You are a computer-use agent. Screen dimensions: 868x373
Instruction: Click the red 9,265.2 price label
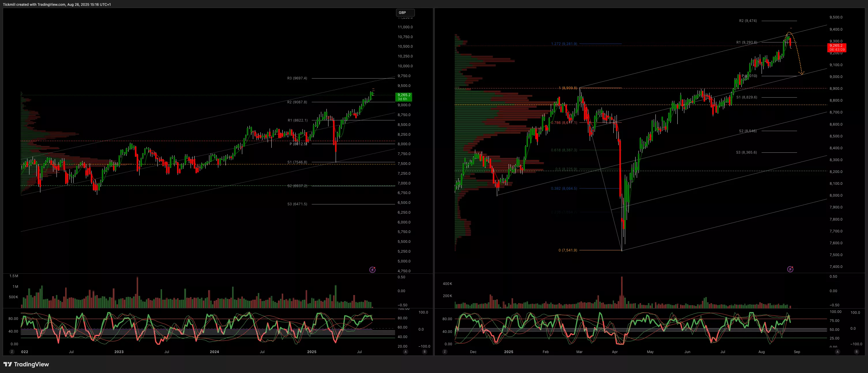(837, 48)
